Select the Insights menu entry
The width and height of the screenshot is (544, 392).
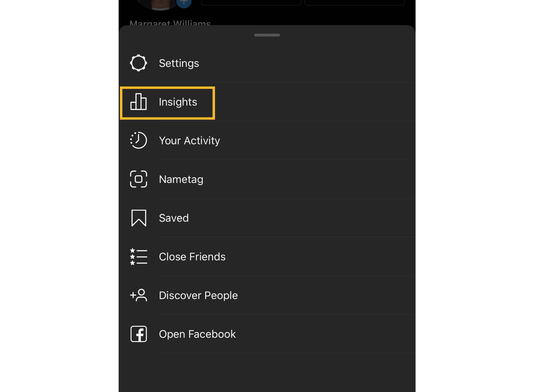click(x=267, y=102)
